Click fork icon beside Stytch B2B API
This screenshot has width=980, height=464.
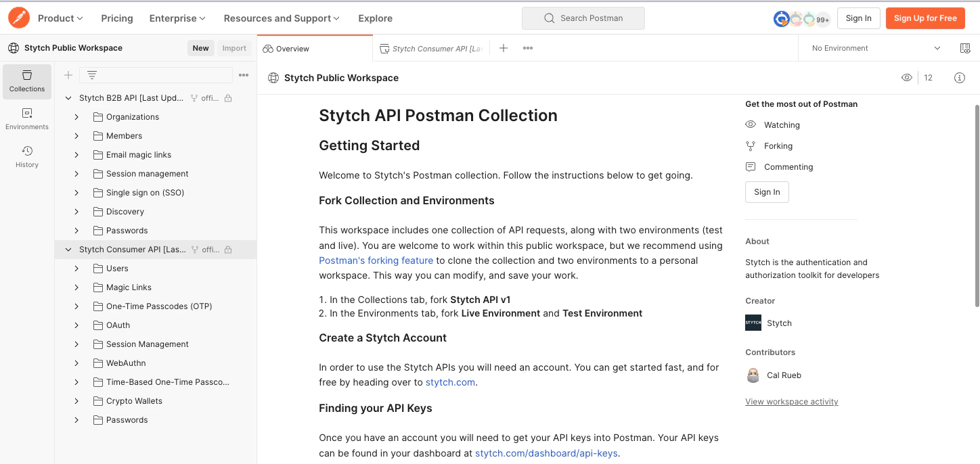194,98
